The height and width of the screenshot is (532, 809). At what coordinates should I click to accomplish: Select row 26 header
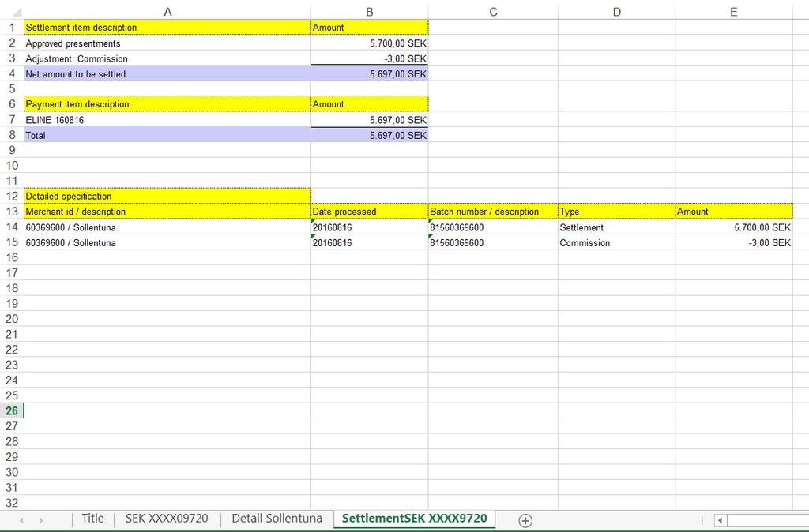tap(12, 411)
